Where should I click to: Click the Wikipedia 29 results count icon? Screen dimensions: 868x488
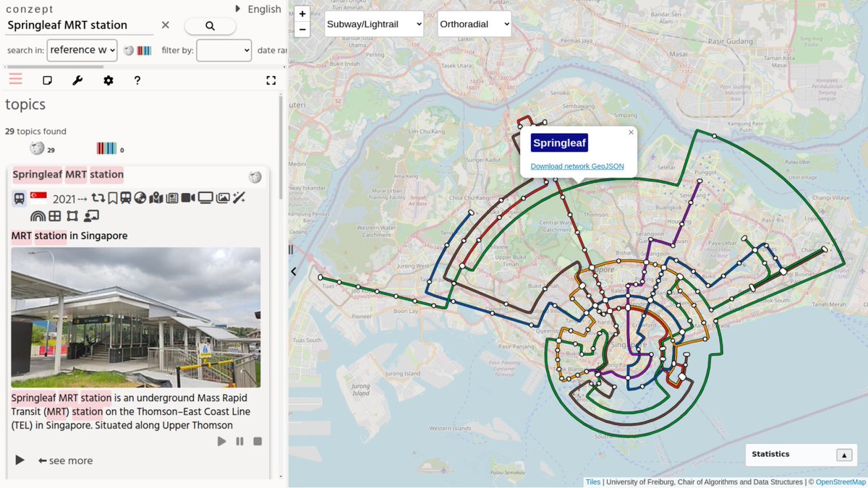37,148
